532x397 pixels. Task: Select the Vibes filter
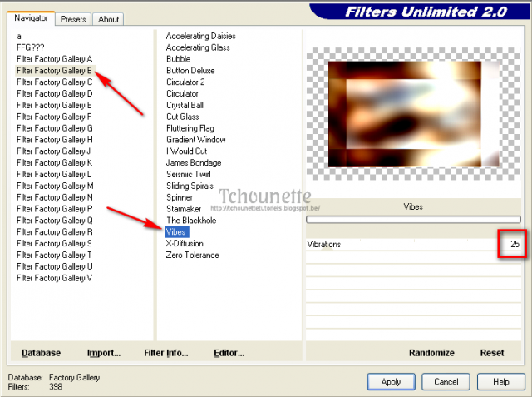(175, 231)
